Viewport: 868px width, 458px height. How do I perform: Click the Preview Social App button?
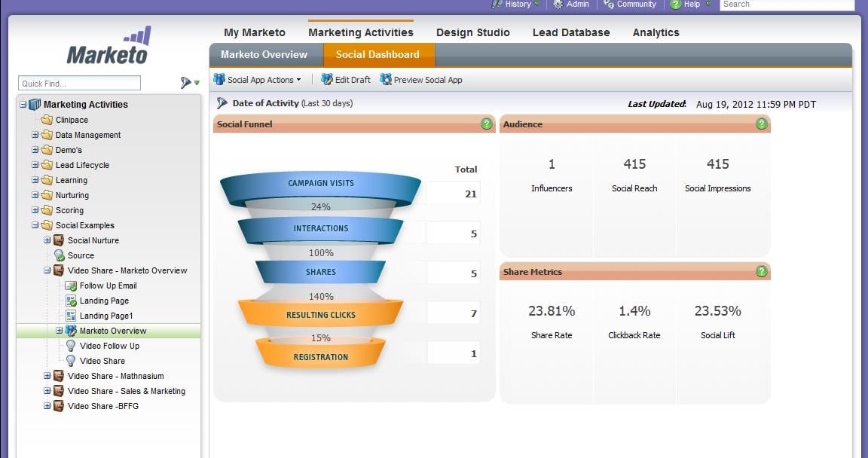(421, 80)
